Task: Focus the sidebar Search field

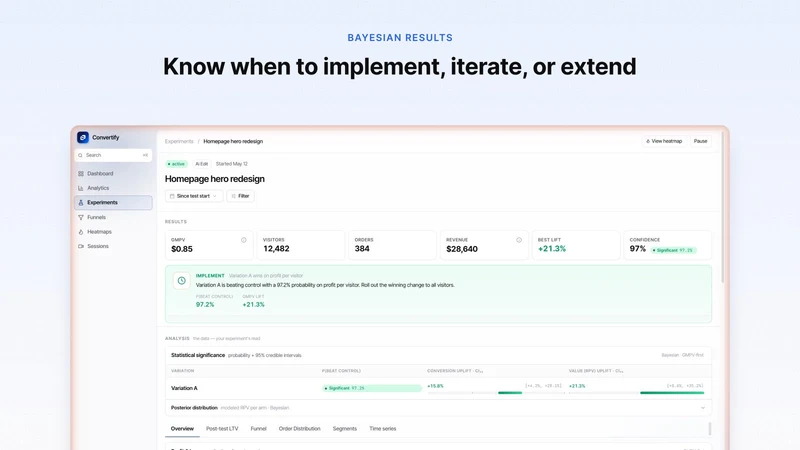Action: pyautogui.click(x=113, y=155)
